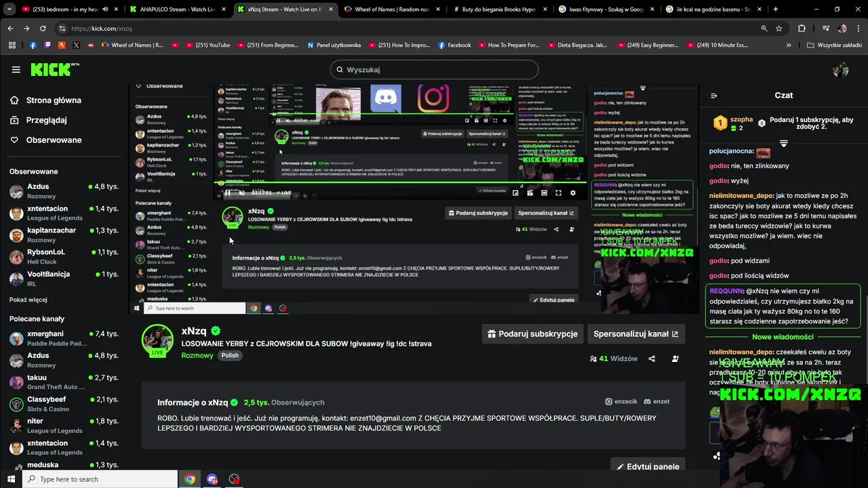Expand hidden bookmarks with double arrow
The width and height of the screenshot is (868, 488).
[x=789, y=45]
